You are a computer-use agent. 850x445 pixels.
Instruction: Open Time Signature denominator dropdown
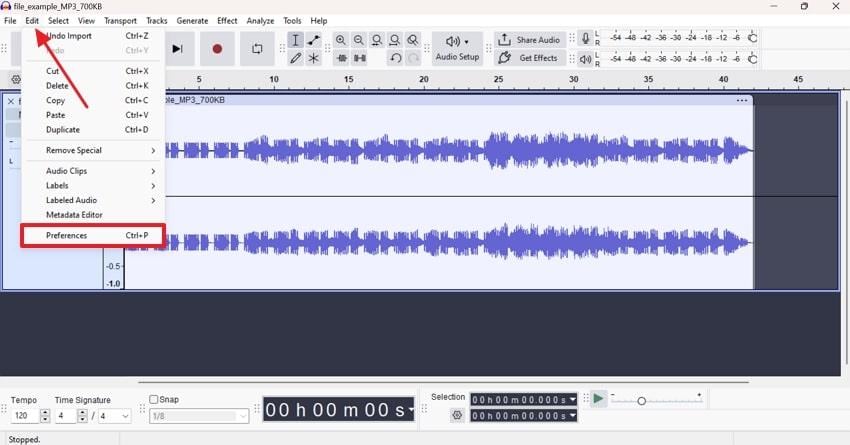pos(125,416)
